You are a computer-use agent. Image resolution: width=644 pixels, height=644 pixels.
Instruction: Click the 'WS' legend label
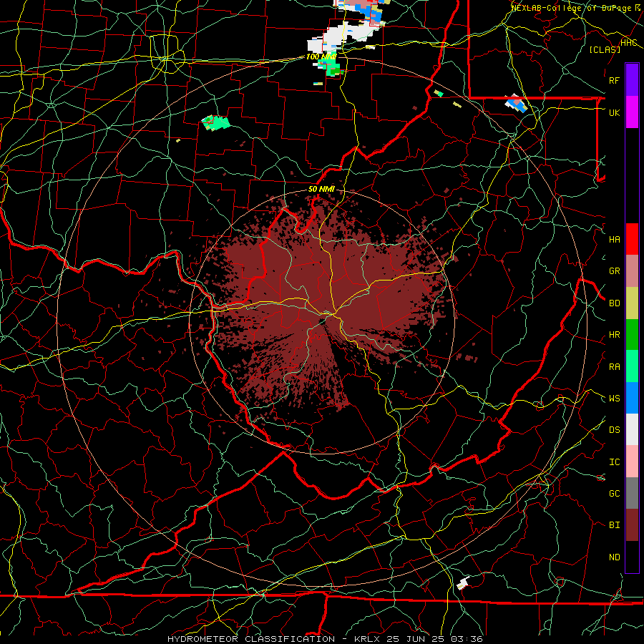[614, 399]
